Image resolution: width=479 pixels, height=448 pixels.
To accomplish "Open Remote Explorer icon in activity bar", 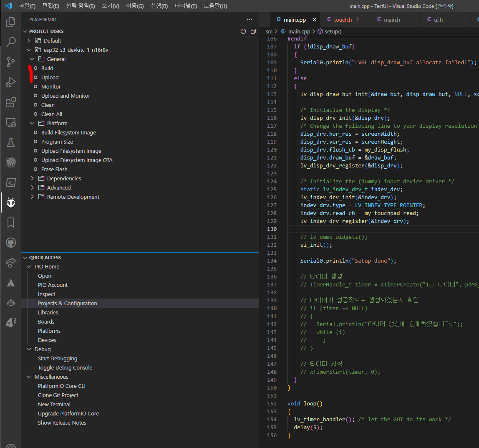I will point(11,123).
